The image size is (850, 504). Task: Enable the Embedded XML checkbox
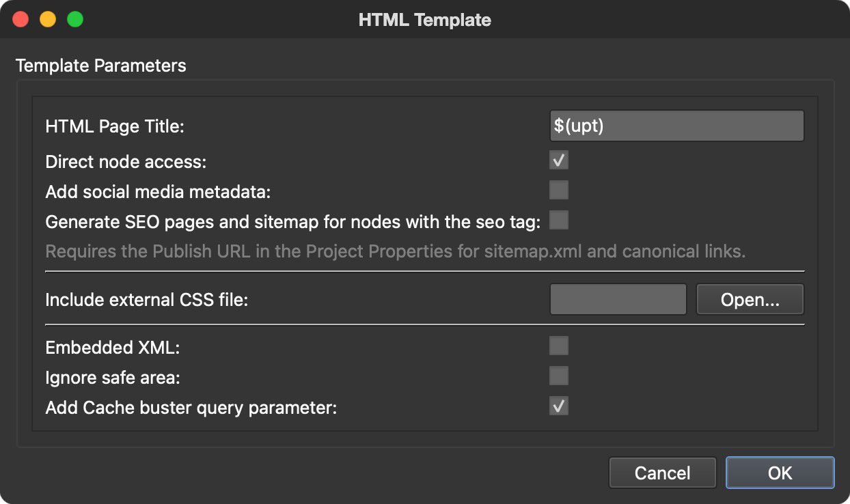pos(559,346)
